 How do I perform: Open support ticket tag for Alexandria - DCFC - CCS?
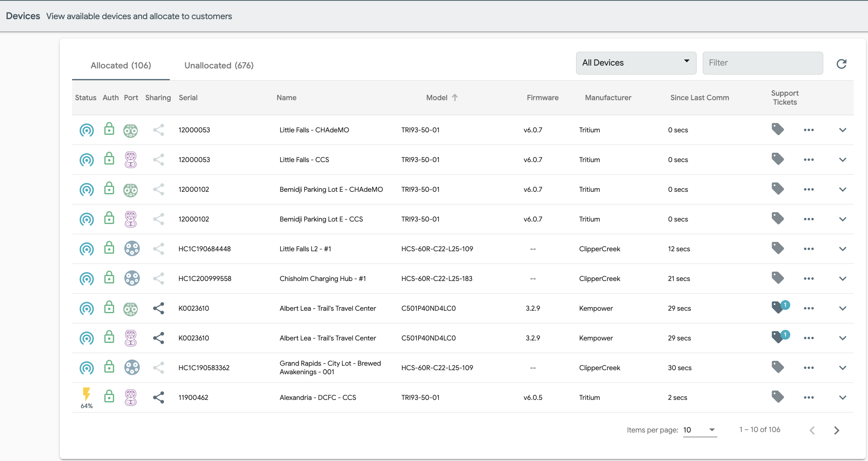pos(778,397)
